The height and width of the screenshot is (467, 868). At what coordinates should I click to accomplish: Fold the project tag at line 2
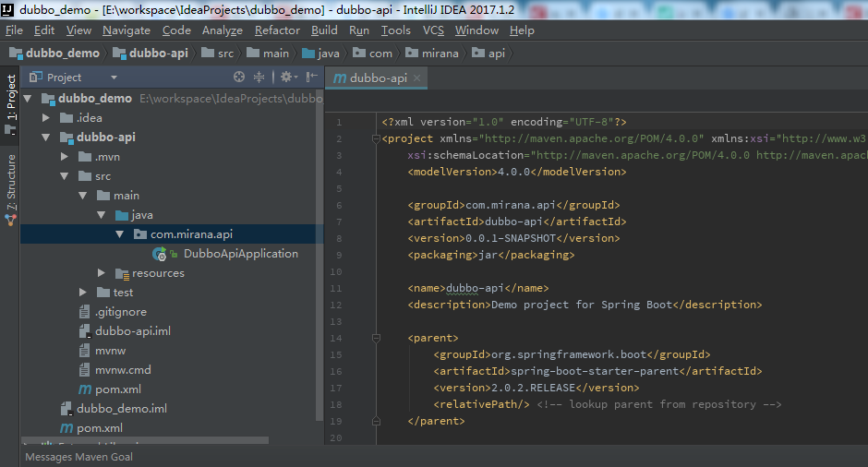tap(376, 138)
